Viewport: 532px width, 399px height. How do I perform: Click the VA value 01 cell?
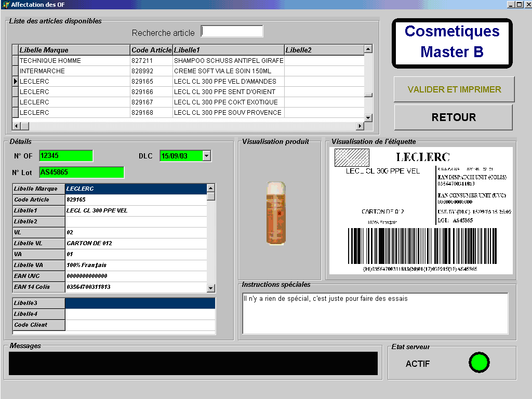[x=136, y=254]
